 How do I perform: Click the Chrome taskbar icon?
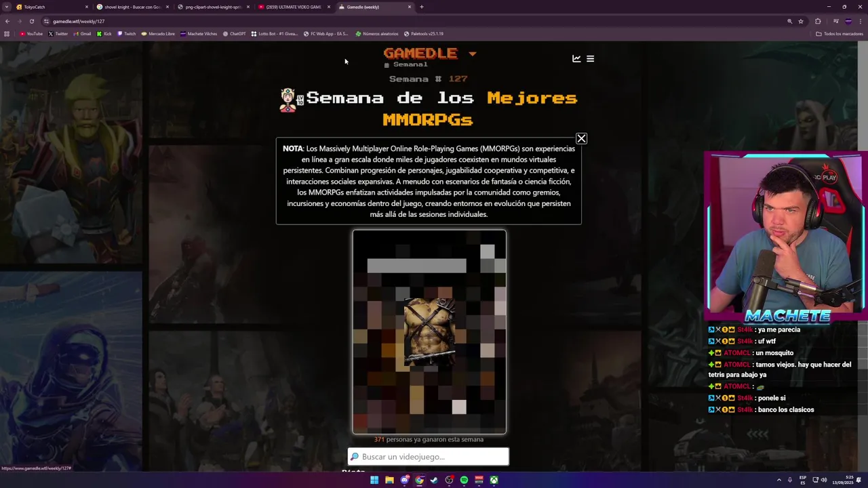pos(419,480)
